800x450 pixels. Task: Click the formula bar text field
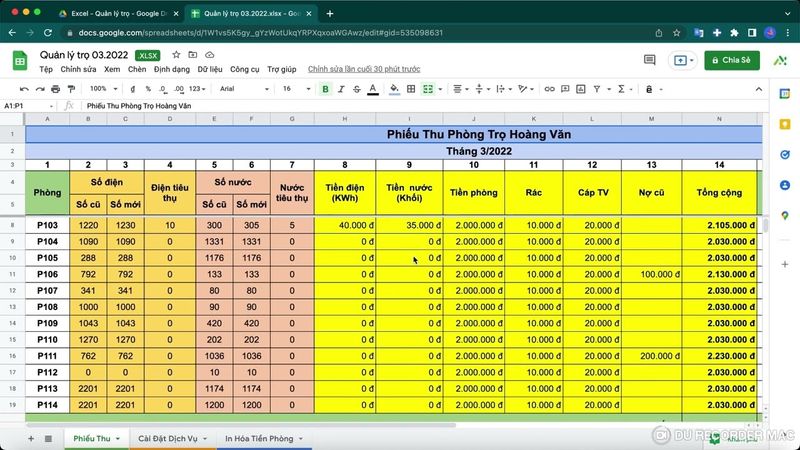tap(423, 106)
